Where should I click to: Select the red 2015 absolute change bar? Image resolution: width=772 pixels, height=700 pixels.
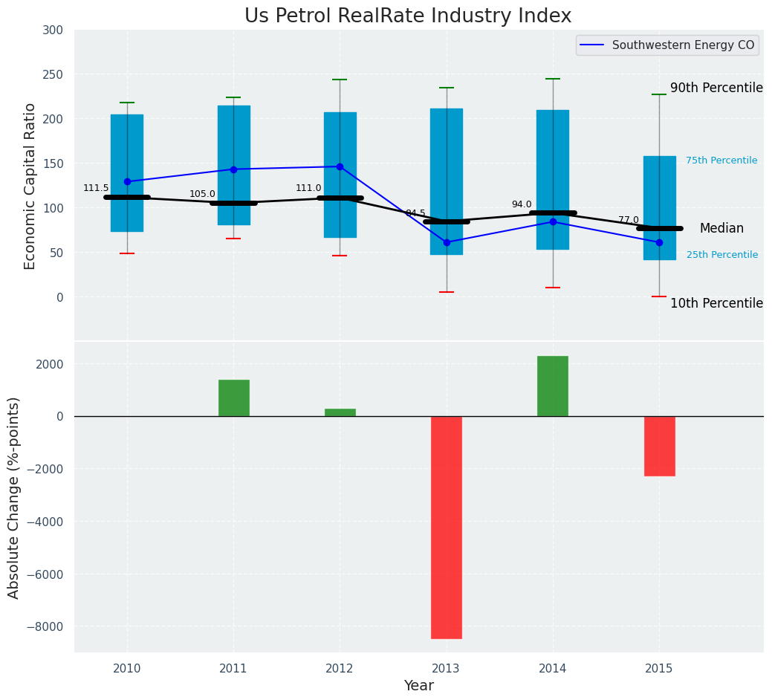coord(659,446)
